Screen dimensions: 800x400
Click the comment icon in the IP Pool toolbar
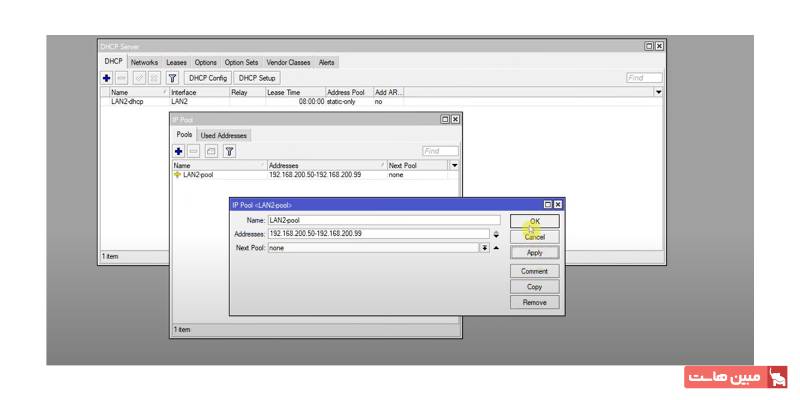pyautogui.click(x=212, y=152)
